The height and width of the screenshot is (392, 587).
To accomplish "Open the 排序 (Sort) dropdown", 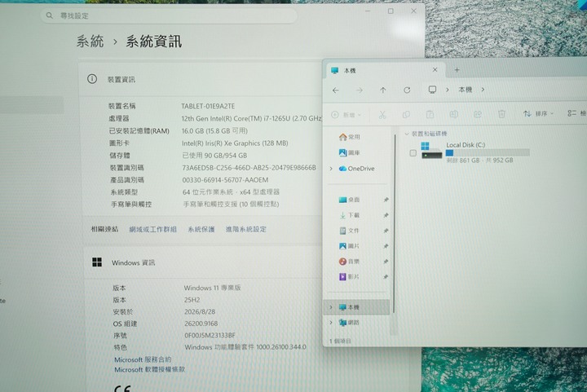I will point(538,113).
